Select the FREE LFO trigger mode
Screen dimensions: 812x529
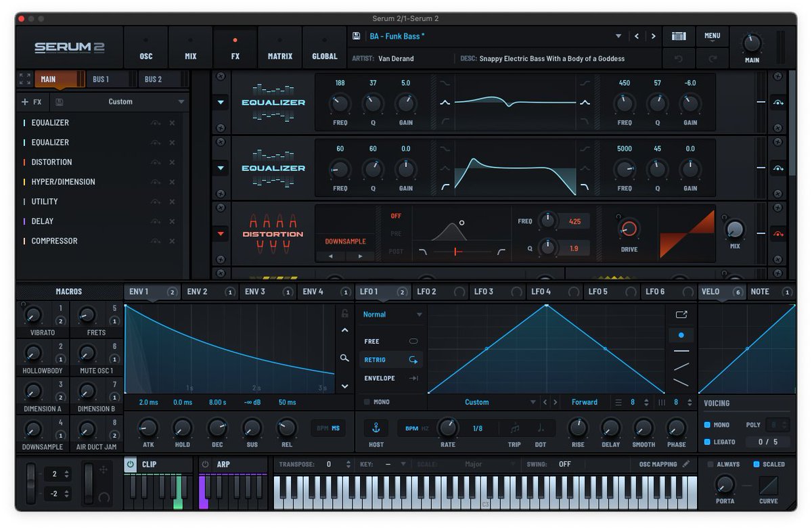point(391,342)
